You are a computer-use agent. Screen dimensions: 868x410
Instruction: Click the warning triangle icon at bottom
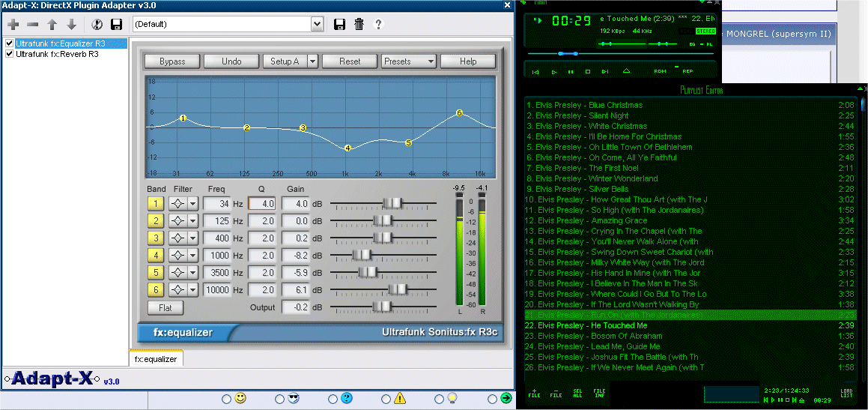(400, 398)
